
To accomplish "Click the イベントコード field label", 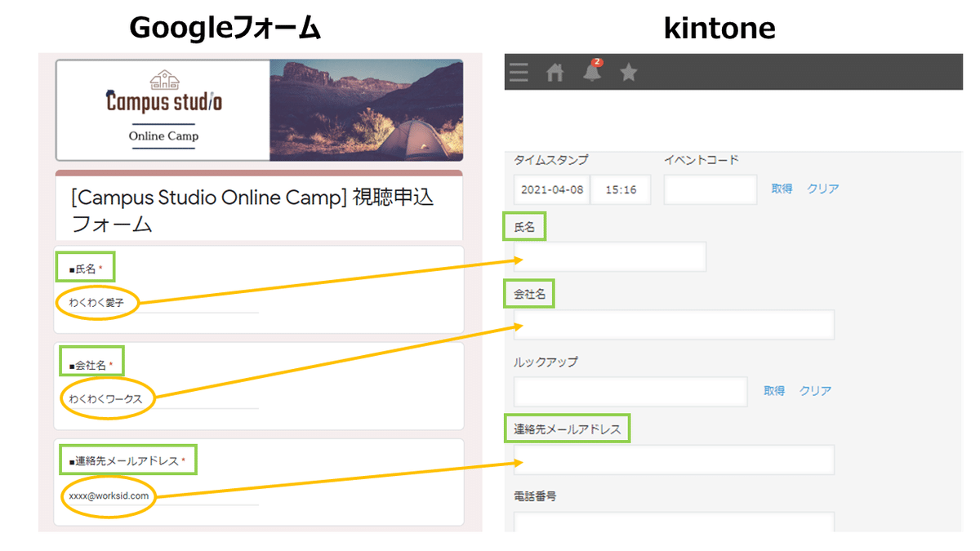I will [701, 160].
